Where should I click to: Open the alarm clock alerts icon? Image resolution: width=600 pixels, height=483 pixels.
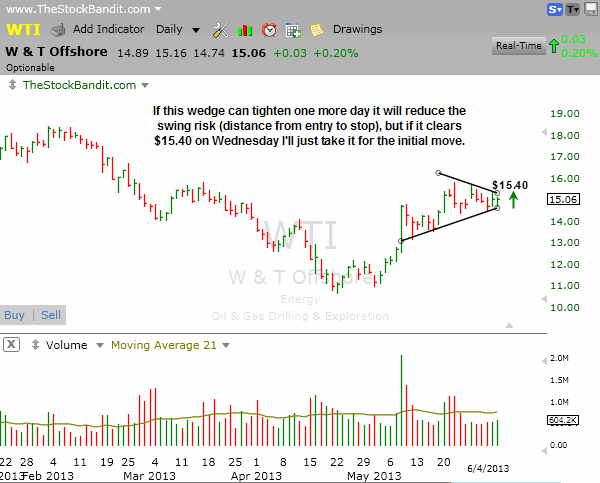coord(269,30)
